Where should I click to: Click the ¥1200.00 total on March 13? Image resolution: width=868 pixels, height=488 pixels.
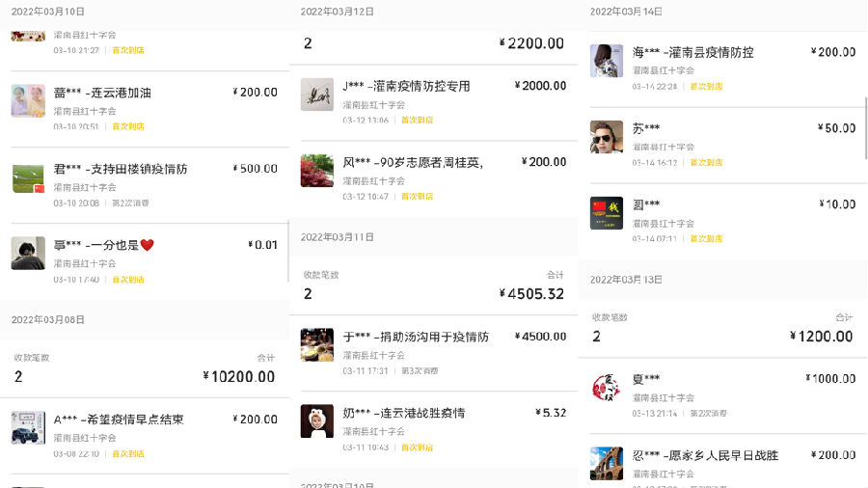(x=822, y=337)
